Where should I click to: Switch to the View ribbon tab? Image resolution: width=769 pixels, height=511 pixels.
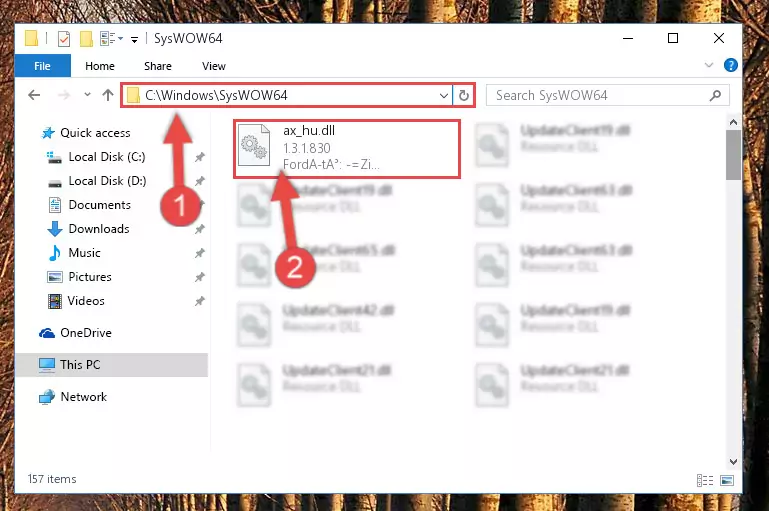tap(214, 66)
